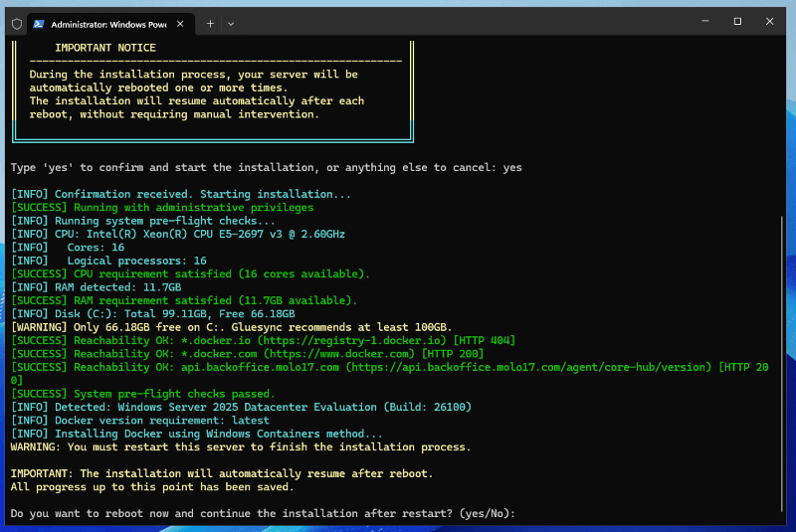Click the line 'reboot, without requiring manual intervention.'
Image resolution: width=796 pixels, height=532 pixels.
174,114
